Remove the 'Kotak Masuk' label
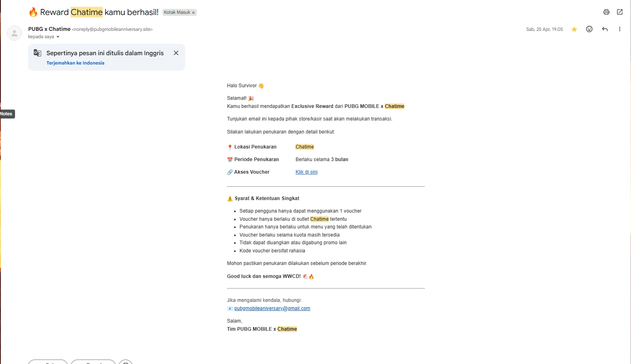Viewport: 631px width, 364px height. 193,13
